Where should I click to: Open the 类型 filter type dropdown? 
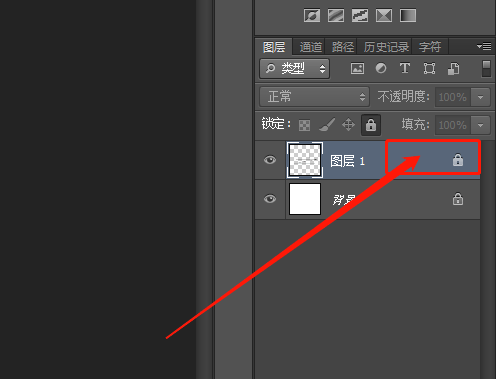[295, 69]
